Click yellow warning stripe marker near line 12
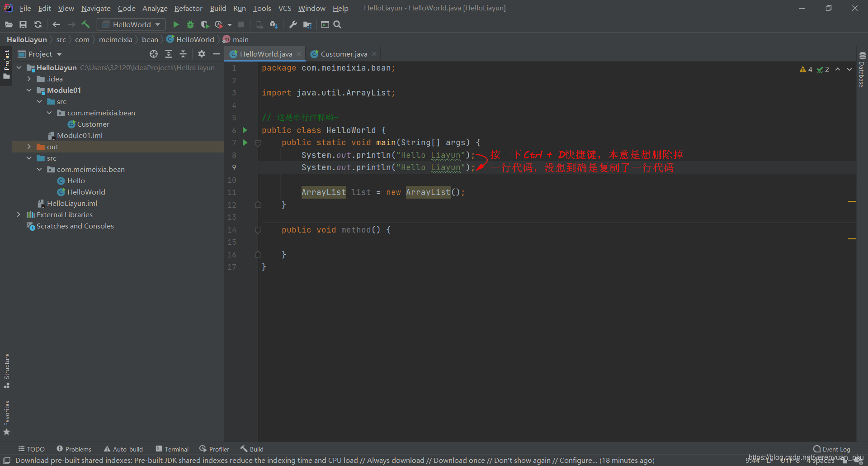Image resolution: width=868 pixels, height=466 pixels. click(x=852, y=201)
